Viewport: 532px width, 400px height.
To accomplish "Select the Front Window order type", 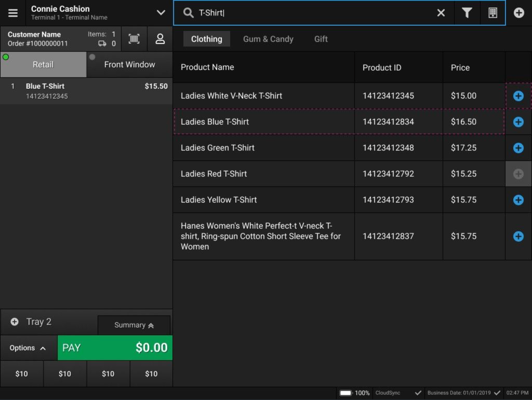I will [129, 64].
